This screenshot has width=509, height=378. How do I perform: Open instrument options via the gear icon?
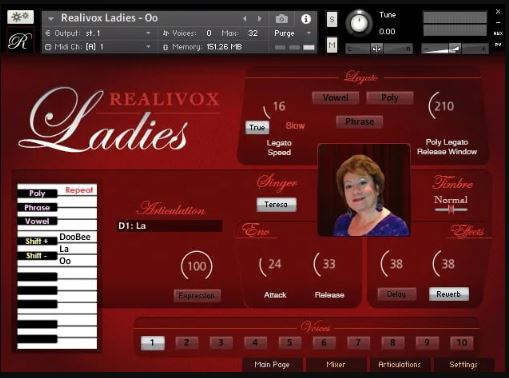(20, 17)
